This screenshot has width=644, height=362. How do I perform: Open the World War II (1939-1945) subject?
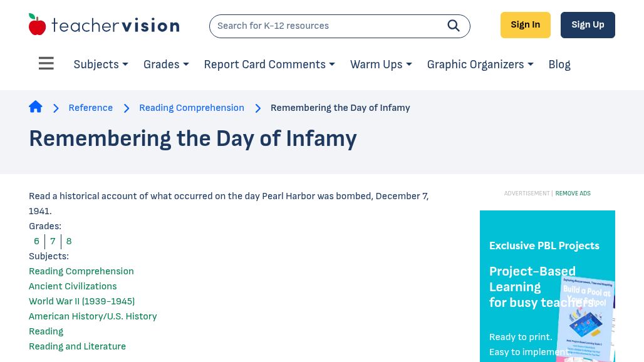coord(81,301)
